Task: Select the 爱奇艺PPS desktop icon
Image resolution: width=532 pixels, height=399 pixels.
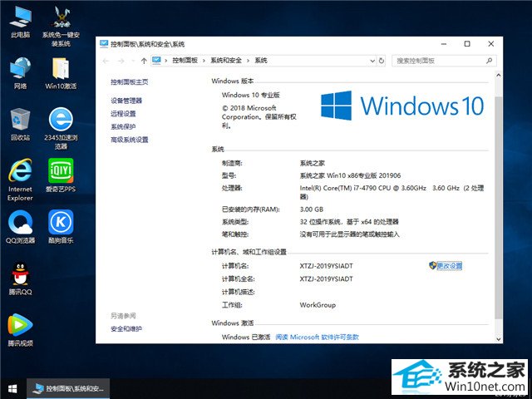Action: (x=61, y=175)
